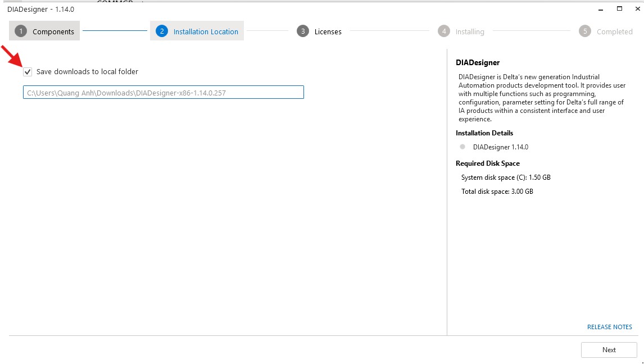Screen dimensions: 644x364
Task: Click the Required Disk Space heading
Action: 488,163
